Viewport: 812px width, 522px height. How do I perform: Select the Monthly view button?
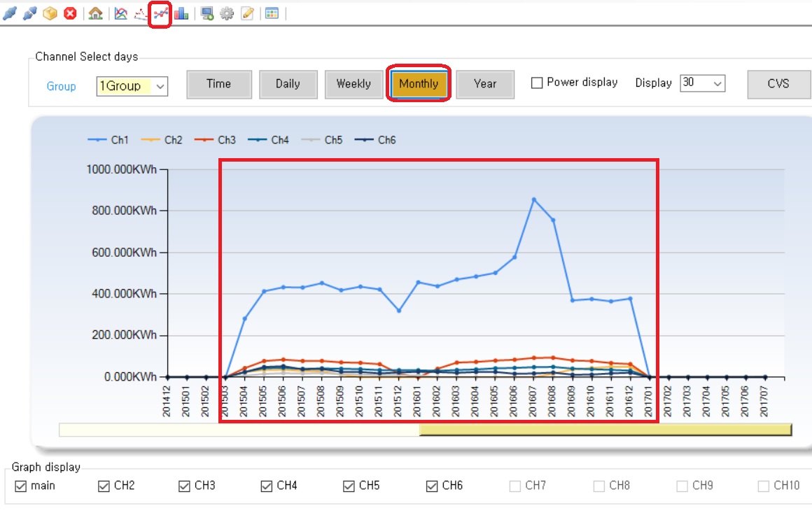tap(419, 84)
